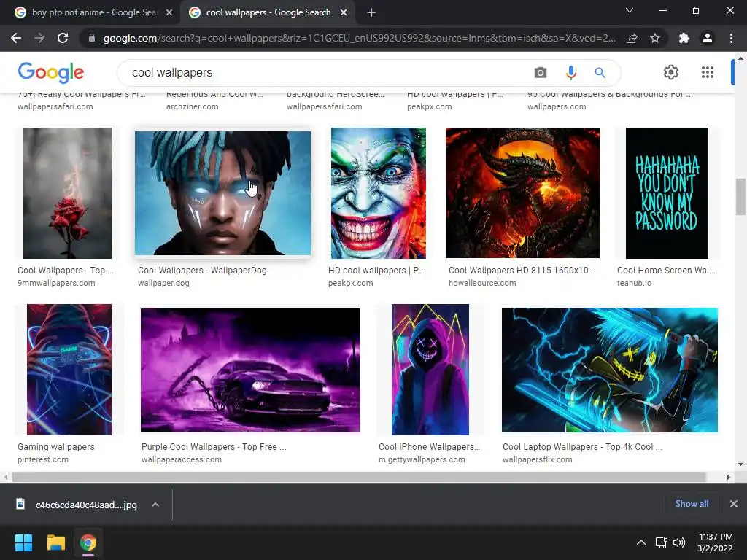Open 'Purple Cool Wallpapers - Top Free' link
747x560 pixels.
coord(214,447)
